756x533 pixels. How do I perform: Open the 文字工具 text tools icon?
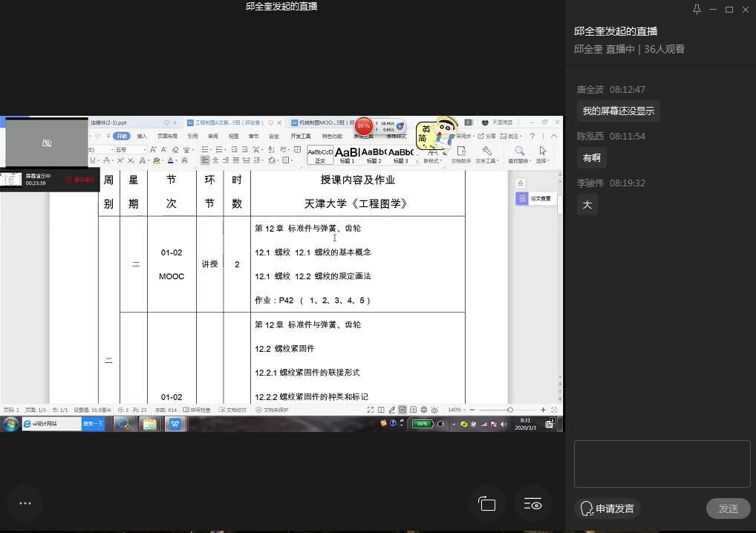[486, 154]
